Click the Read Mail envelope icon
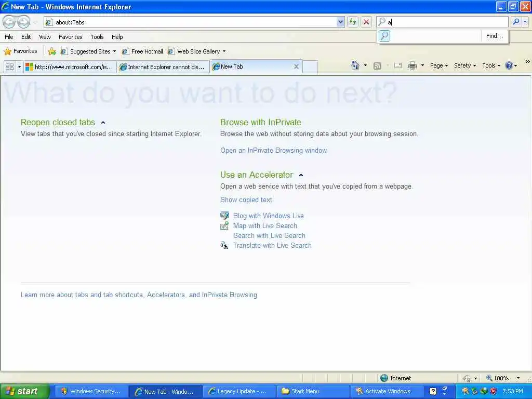The image size is (532, 399). coord(398,65)
